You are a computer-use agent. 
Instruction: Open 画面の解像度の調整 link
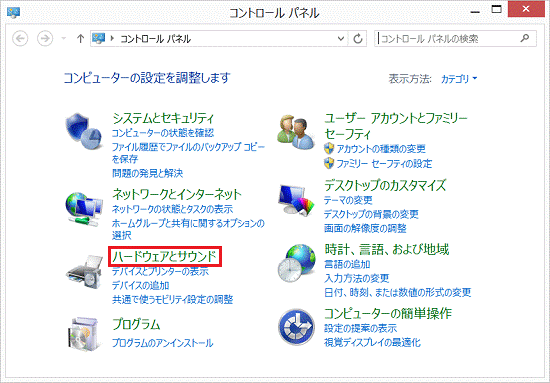click(365, 228)
